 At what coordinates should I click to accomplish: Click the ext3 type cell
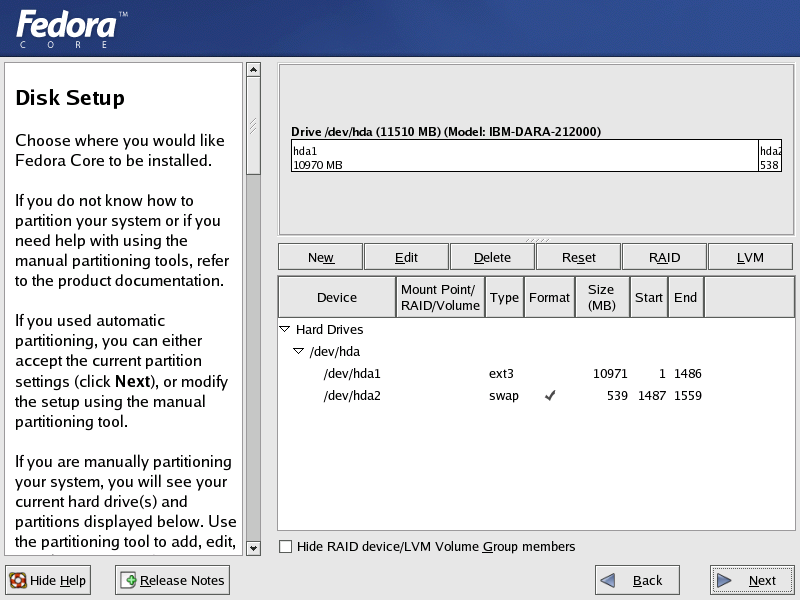[501, 373]
